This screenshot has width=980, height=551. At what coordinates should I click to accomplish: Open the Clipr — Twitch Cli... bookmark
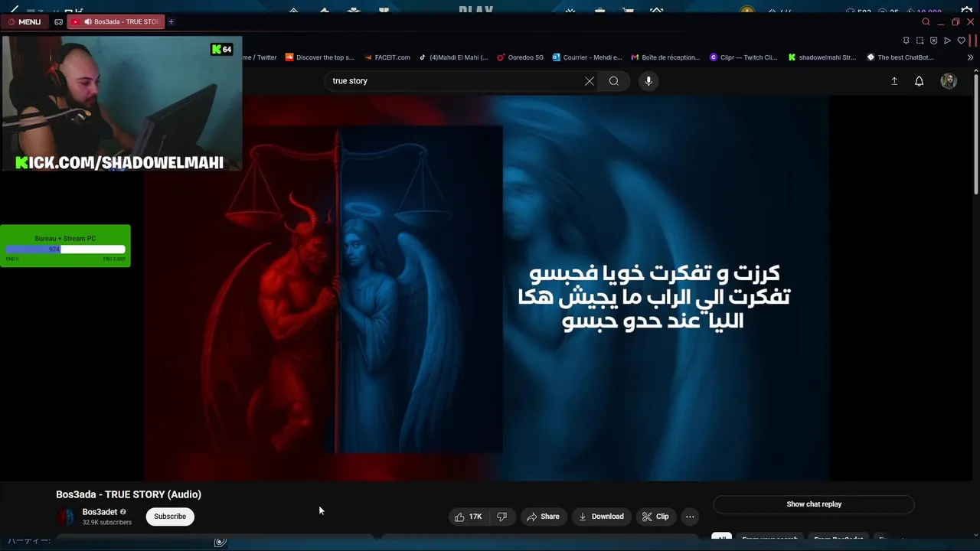[743, 57]
